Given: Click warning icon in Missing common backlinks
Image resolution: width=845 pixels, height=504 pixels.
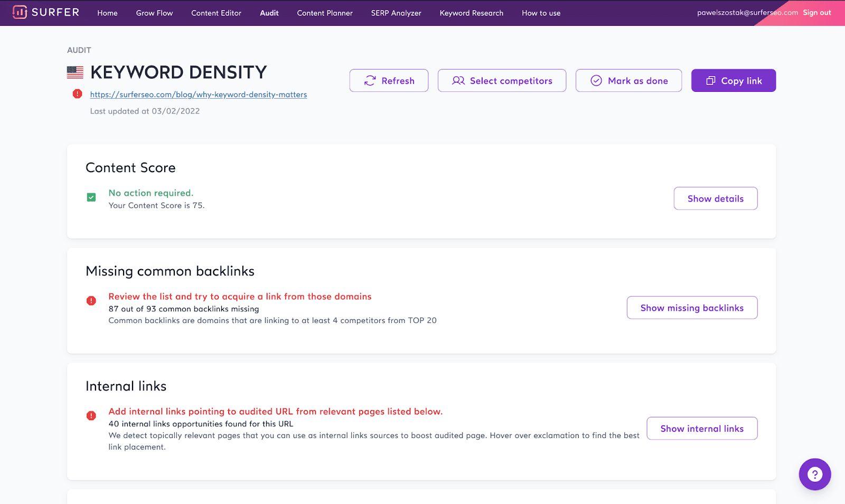Looking at the screenshot, I should click(x=91, y=301).
